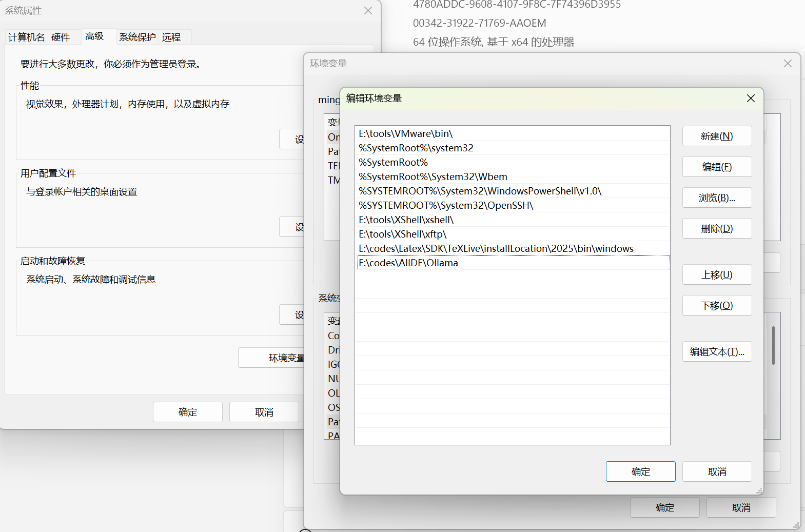
Task: Select the E:\tools\VMware\bin\ path entry
Action: 405,134
